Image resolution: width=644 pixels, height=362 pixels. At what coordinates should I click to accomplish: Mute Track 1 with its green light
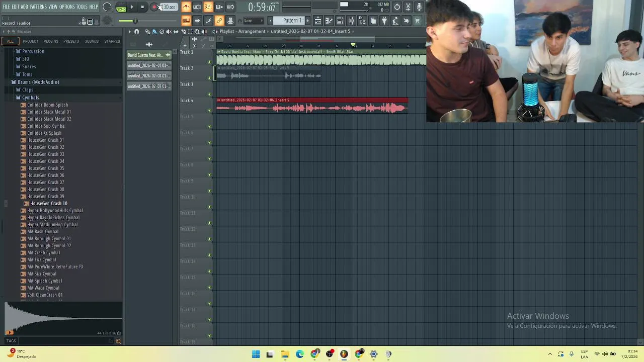click(x=209, y=62)
